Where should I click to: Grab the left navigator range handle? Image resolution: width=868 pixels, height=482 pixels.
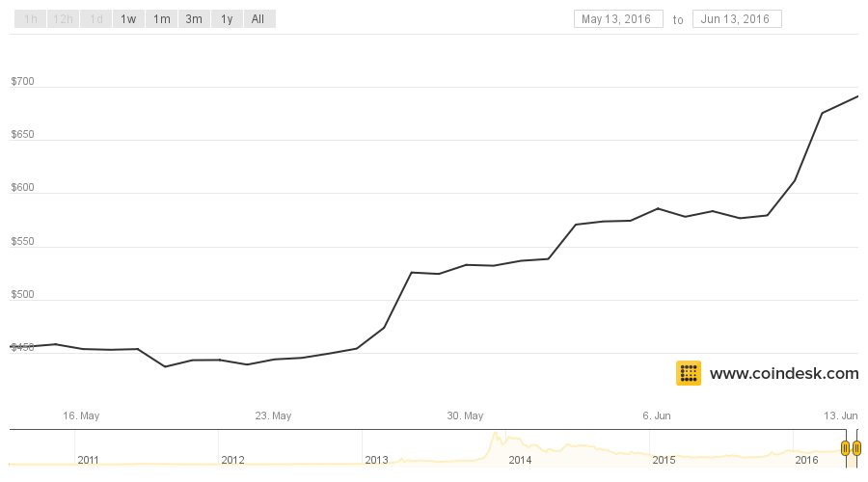click(x=845, y=447)
